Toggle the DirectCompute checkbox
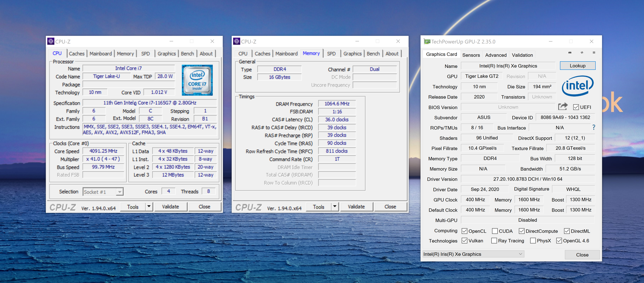This screenshot has height=283, width=644. (x=522, y=231)
